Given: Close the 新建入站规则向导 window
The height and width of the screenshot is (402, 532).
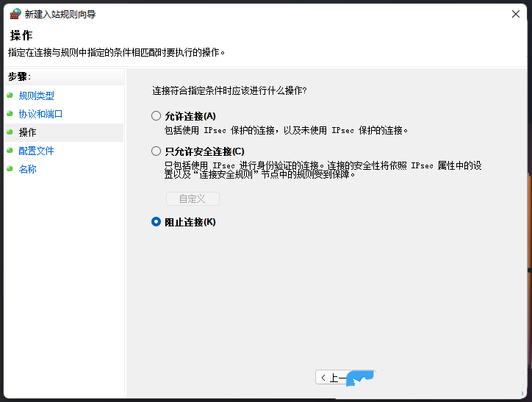Looking at the screenshot, I should [516, 14].
